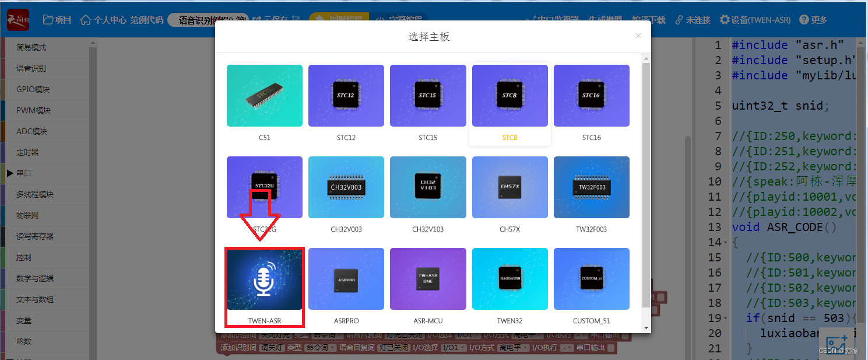Select 语音识别 in the left sidebar

(44, 67)
